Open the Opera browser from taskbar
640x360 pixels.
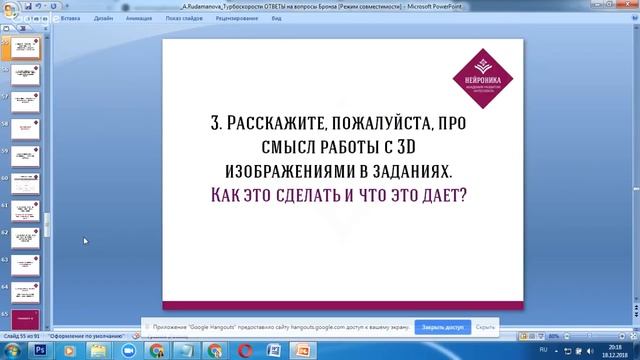point(245,351)
